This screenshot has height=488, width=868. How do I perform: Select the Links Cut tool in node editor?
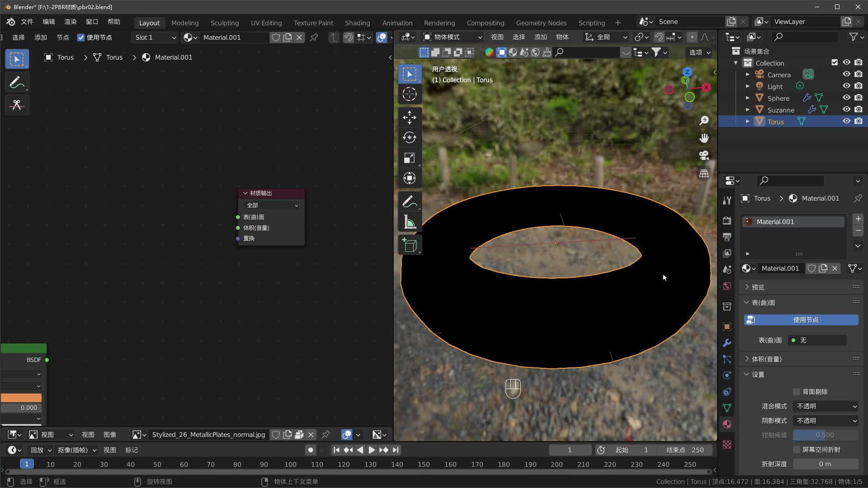17,105
